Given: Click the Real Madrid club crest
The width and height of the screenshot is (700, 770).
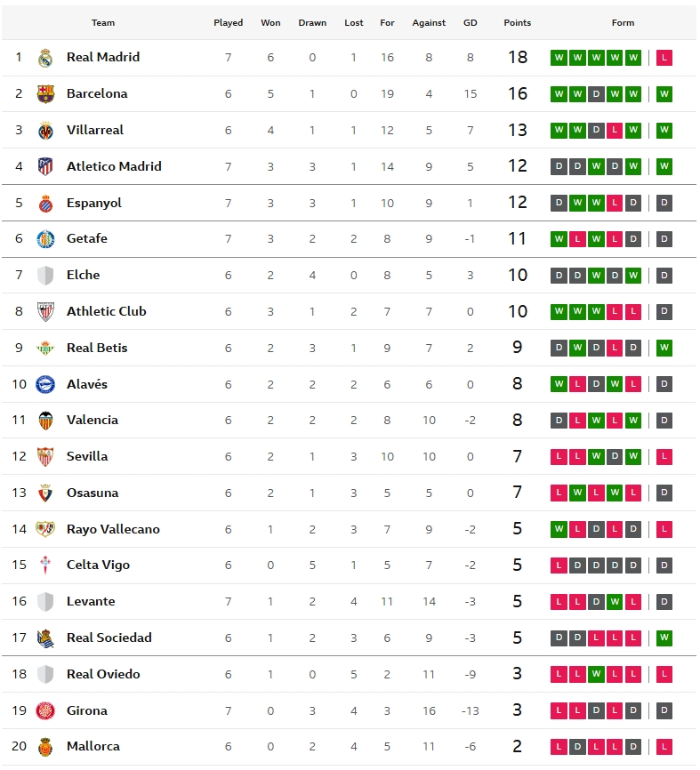Looking at the screenshot, I should (x=45, y=58).
